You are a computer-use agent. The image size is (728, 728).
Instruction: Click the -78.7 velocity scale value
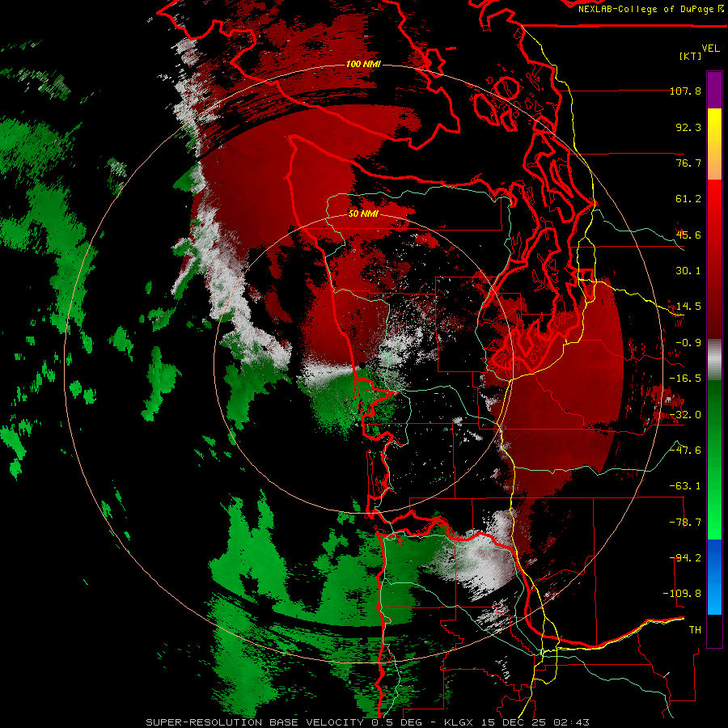pos(685,523)
